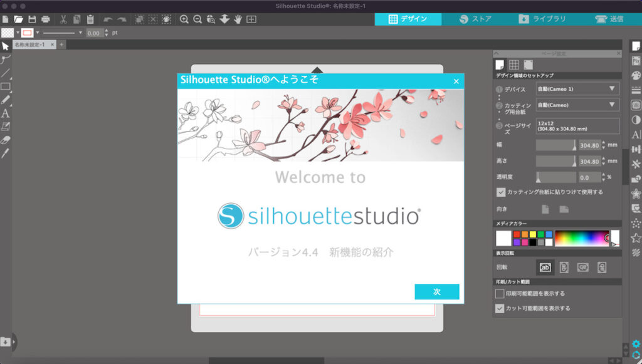
Task: Select the Text tool in left toolbar
Action: click(x=6, y=113)
